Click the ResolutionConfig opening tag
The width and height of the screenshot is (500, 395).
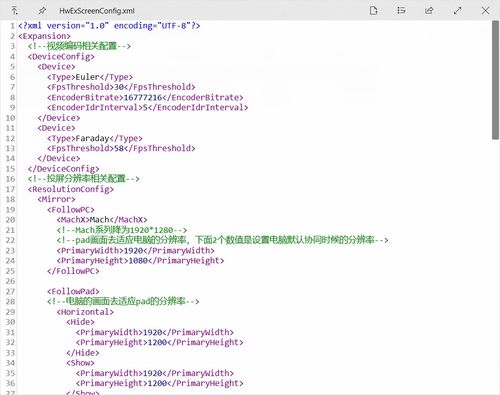(x=71, y=189)
